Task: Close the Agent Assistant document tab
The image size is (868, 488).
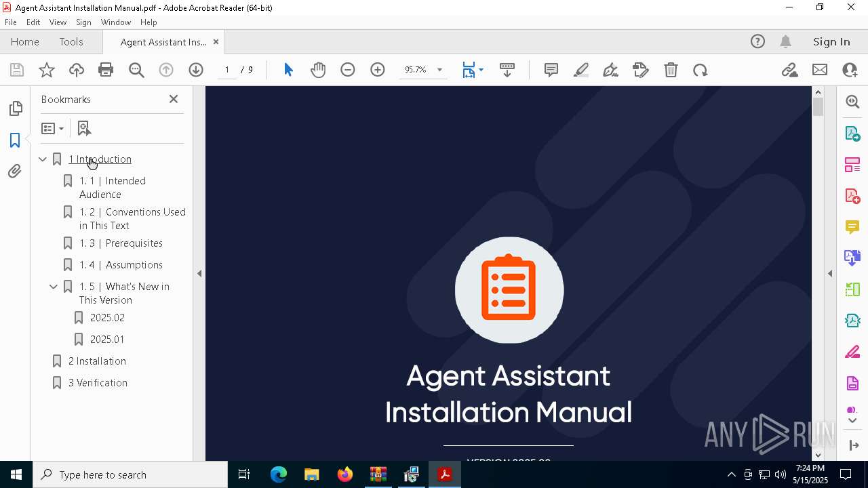Action: click(216, 42)
